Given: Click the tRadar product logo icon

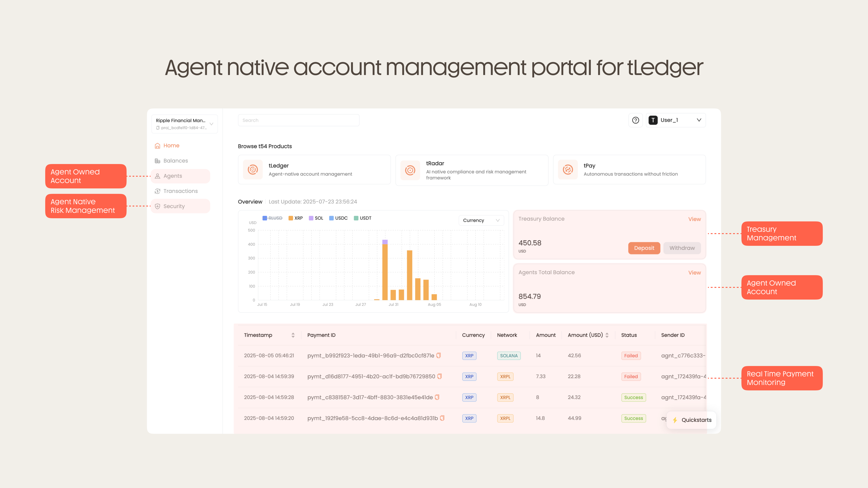Looking at the screenshot, I should tap(410, 170).
